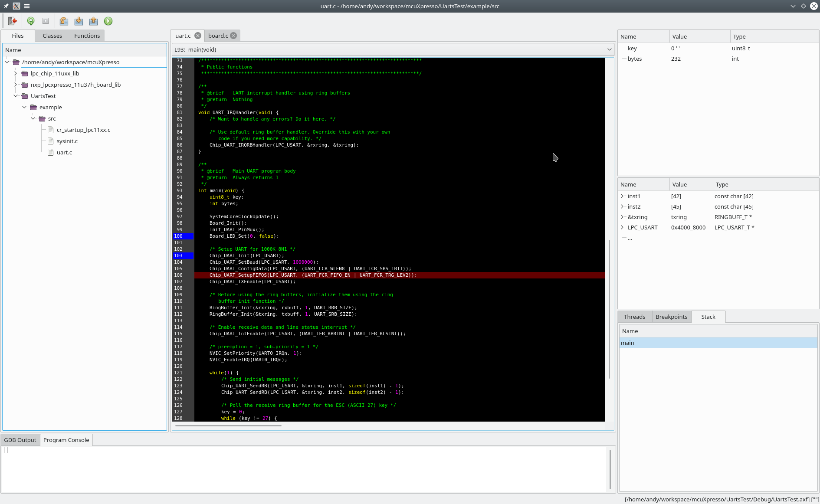Click the step over icon
Viewport: 820px width, 504px height.
coord(64,21)
